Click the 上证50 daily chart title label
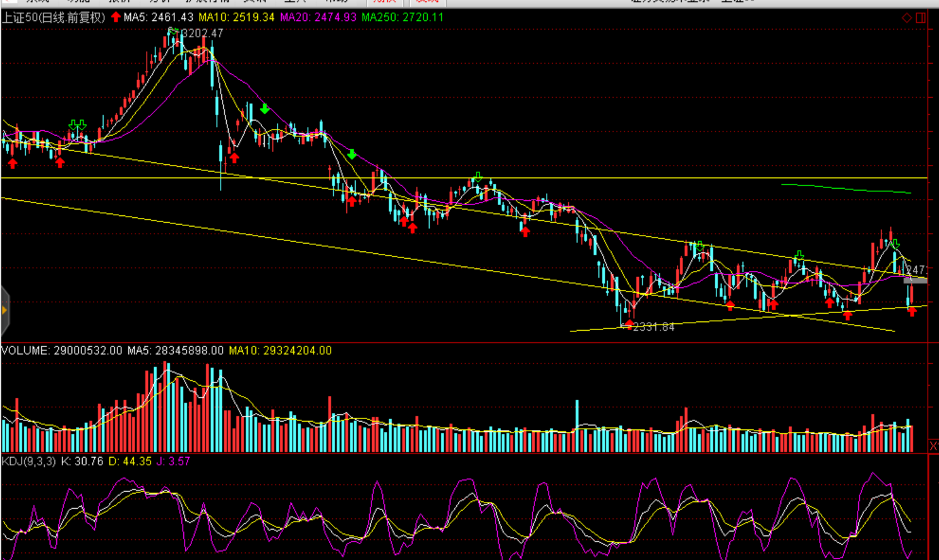The height and width of the screenshot is (560, 939). tap(53, 17)
